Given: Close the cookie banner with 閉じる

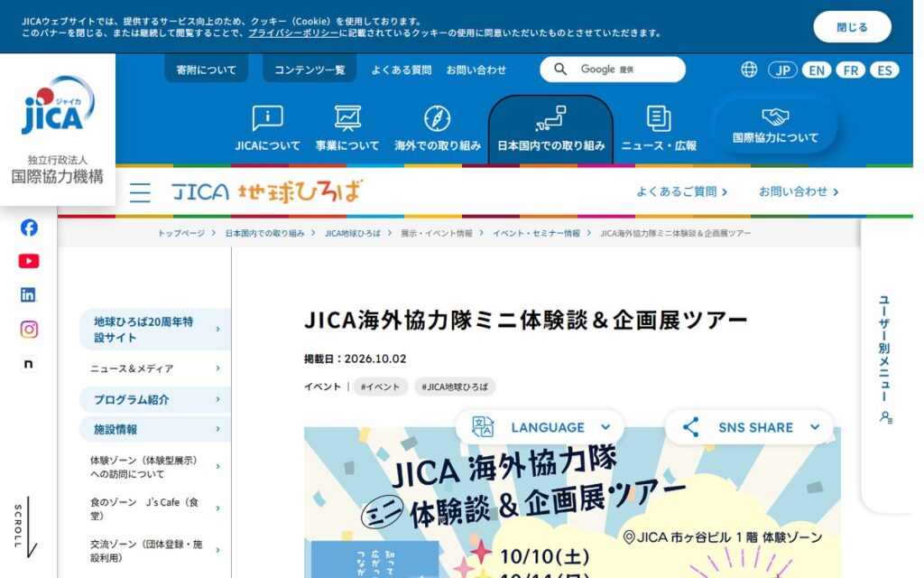Looking at the screenshot, I should pyautogui.click(x=852, y=27).
